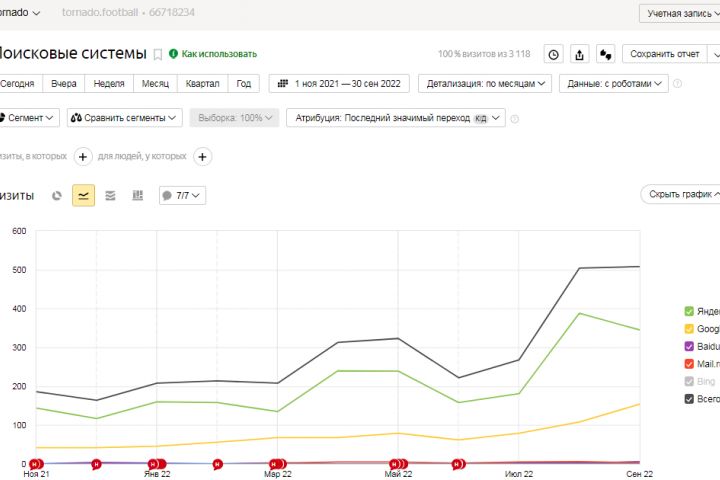Switch to pie chart view
Screen dimensions: 720x480
(x=56, y=196)
